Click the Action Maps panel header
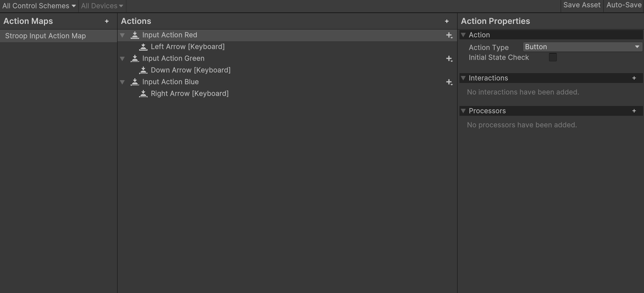644x293 pixels. point(28,21)
